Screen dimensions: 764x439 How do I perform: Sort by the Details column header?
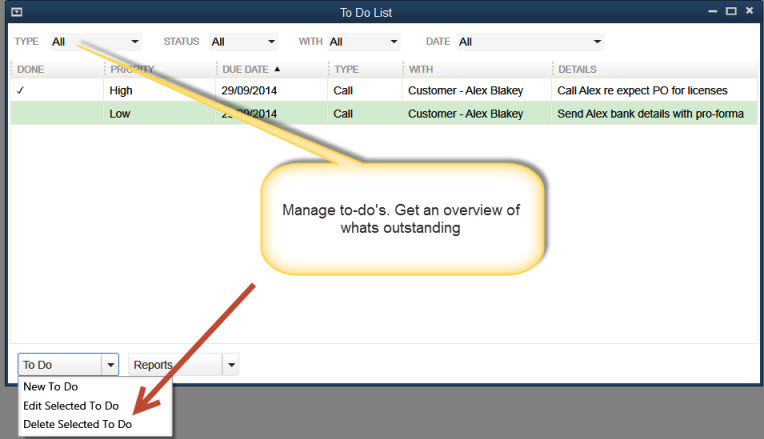[x=578, y=69]
